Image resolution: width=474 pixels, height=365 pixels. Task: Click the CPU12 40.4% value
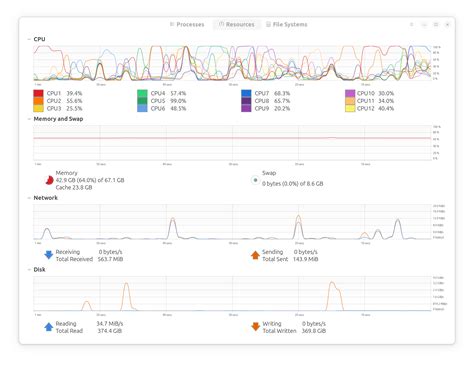[x=386, y=108]
